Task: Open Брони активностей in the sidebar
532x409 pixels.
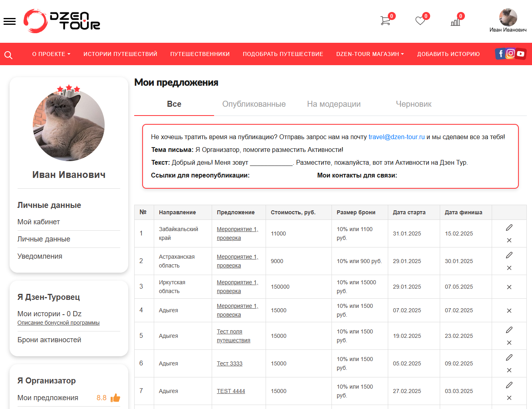Action: point(49,340)
